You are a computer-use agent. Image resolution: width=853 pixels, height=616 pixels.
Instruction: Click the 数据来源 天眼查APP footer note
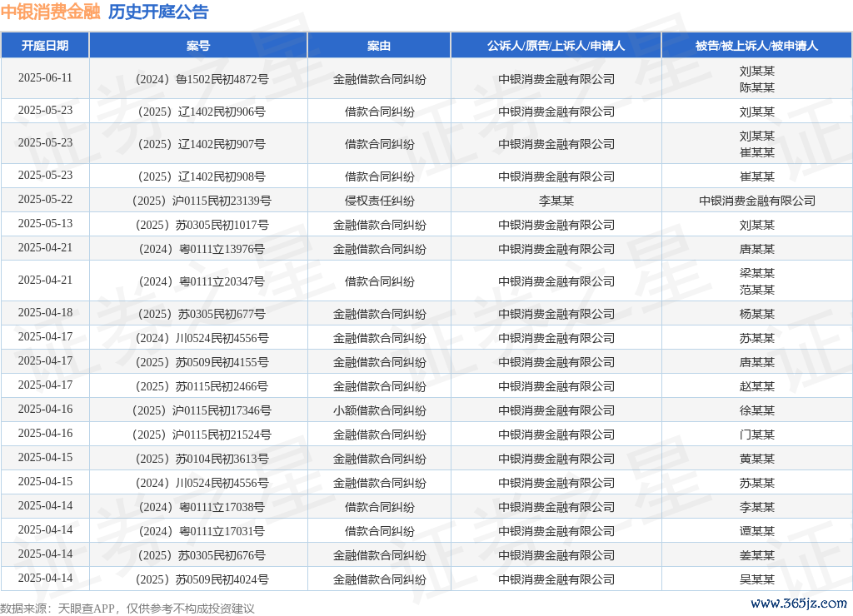[x=127, y=608]
